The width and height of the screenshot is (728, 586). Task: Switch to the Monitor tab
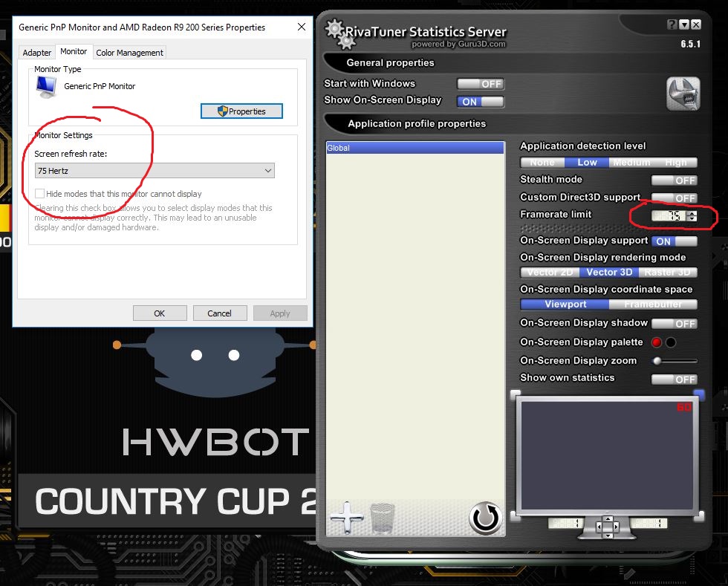click(74, 51)
